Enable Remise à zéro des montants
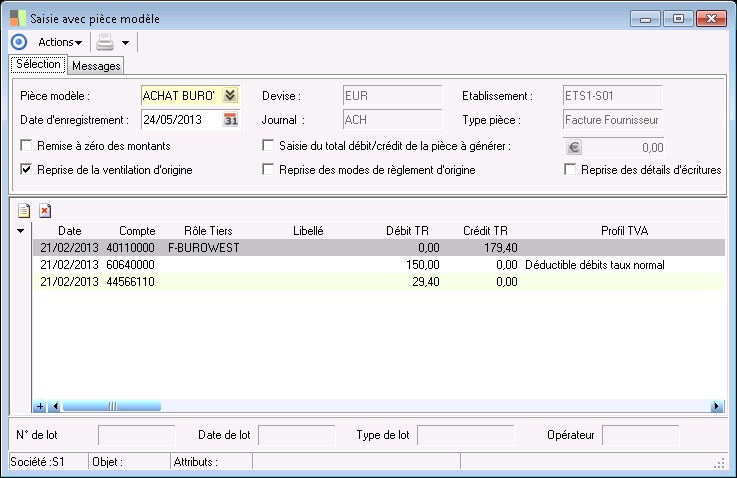 click(26, 145)
